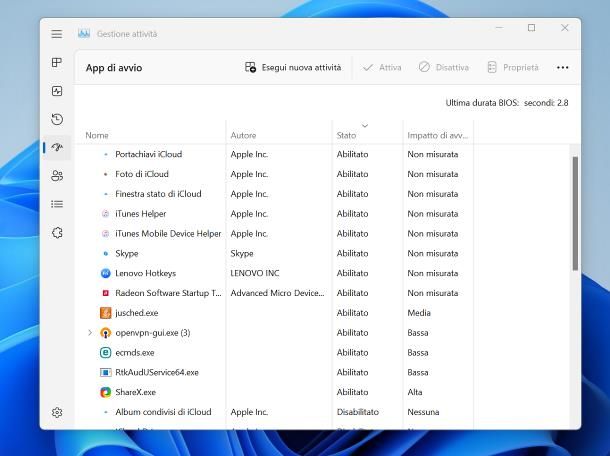
Task: Select the Finestra stato di iCloud entry
Action: click(158, 194)
